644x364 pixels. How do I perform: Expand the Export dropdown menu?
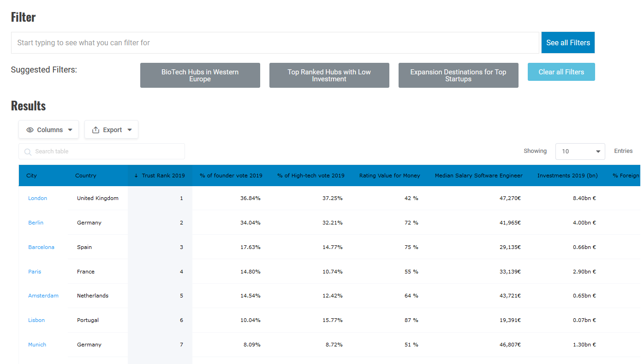[x=130, y=130]
